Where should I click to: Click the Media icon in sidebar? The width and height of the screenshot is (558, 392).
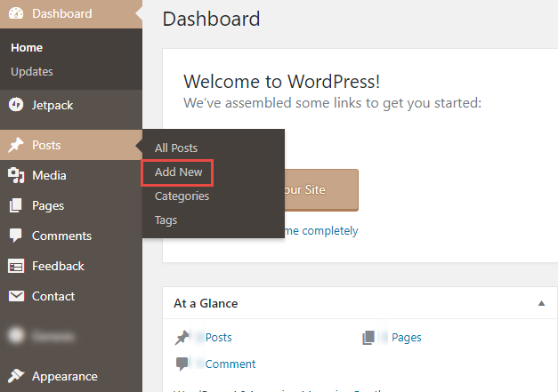click(16, 175)
